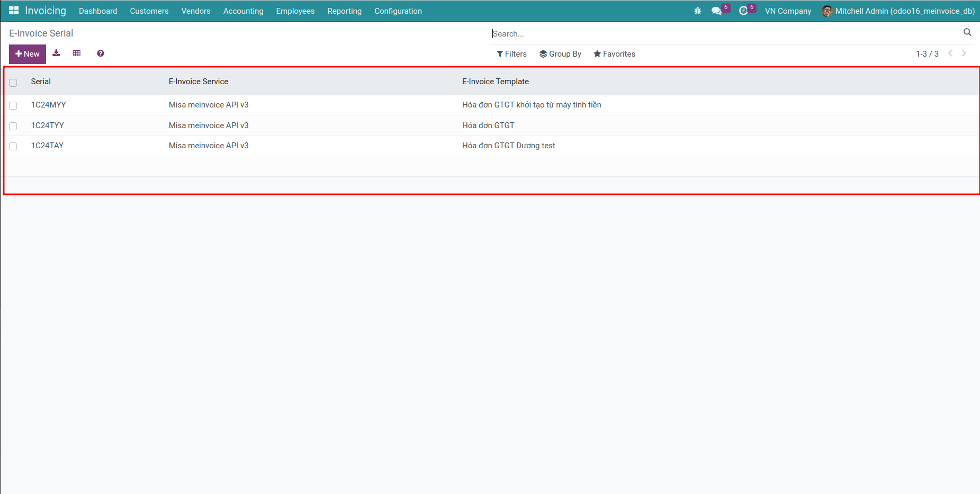Open the Configuration menu
980x494 pixels.
398,11
